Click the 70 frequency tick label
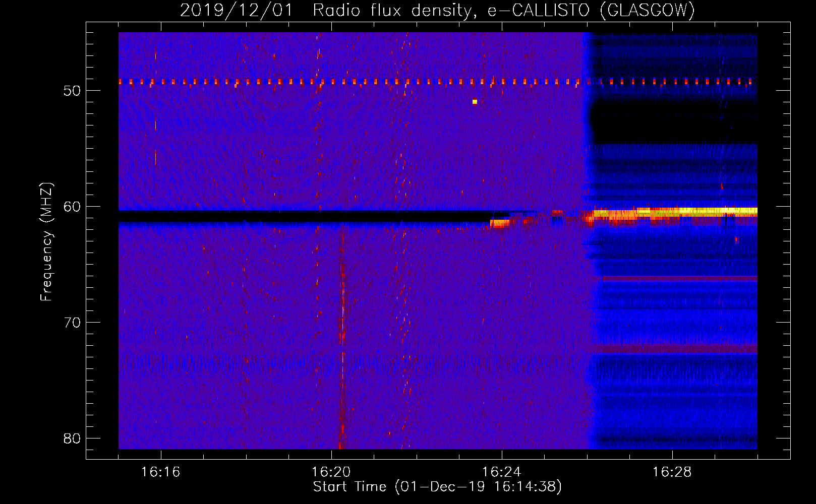816x504 pixels. tap(72, 322)
